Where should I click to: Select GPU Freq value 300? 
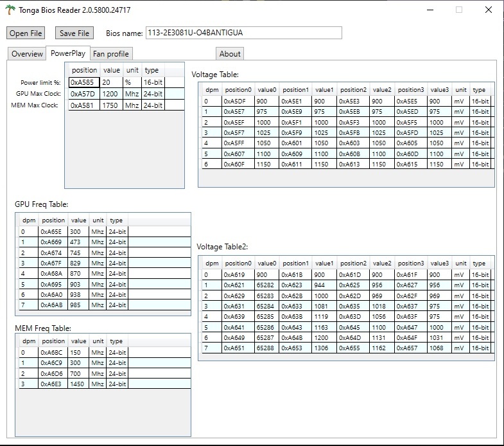[x=78, y=232]
